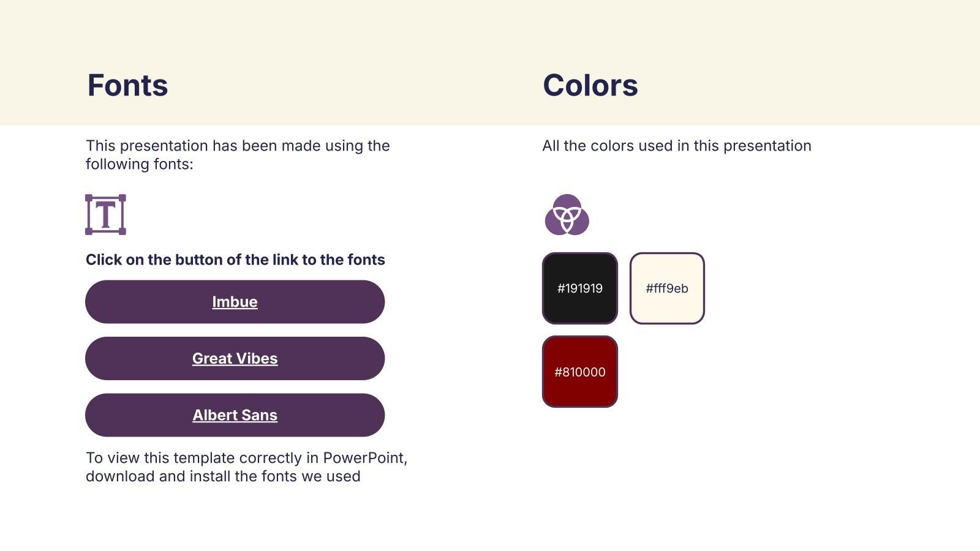Image resolution: width=980 pixels, height=551 pixels.
Task: Select the bold "Click on the button" instruction
Action: 235,260
